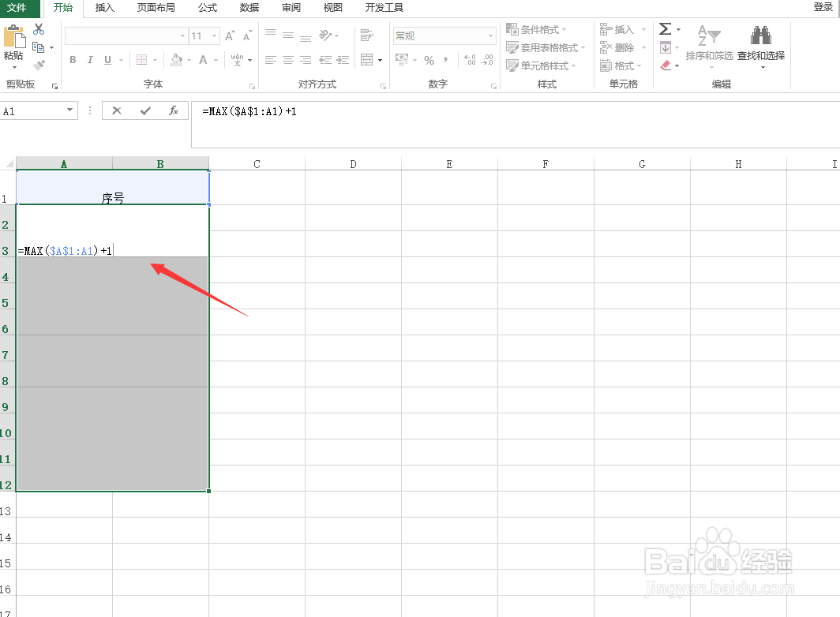Select column C header
This screenshot has height=617, width=840.
(257, 164)
